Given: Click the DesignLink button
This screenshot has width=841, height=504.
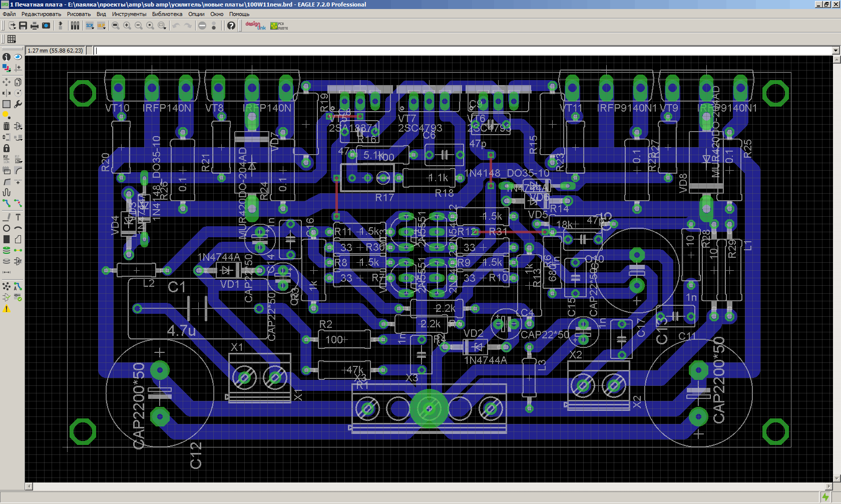Looking at the screenshot, I should [x=255, y=26].
